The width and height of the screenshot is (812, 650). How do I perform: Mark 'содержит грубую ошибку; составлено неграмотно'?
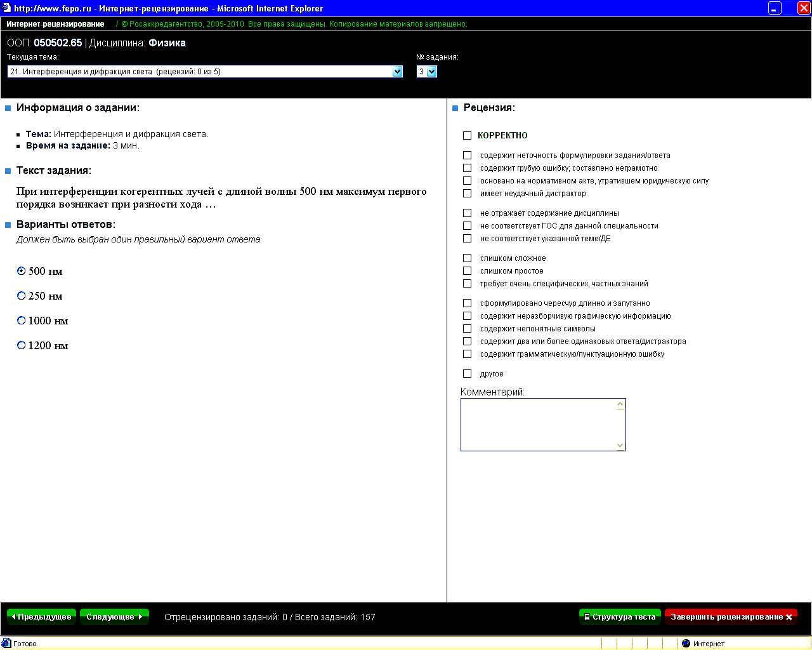[468, 168]
